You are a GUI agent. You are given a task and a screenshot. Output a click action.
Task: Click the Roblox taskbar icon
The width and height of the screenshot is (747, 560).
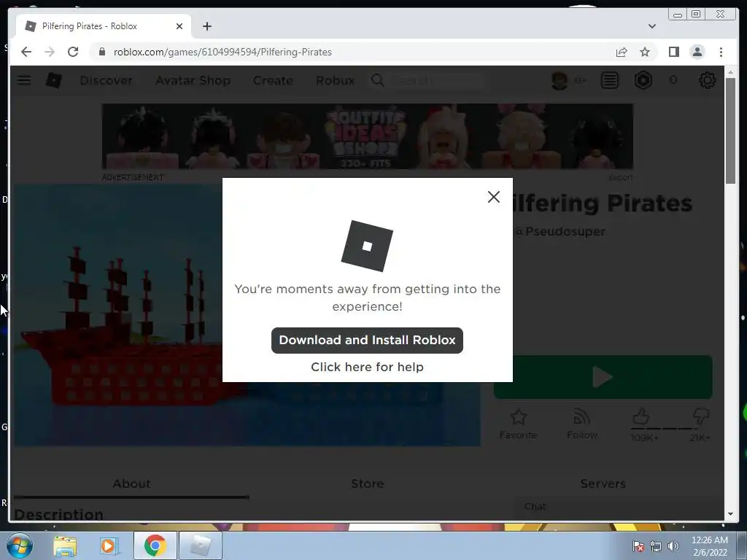(x=200, y=545)
